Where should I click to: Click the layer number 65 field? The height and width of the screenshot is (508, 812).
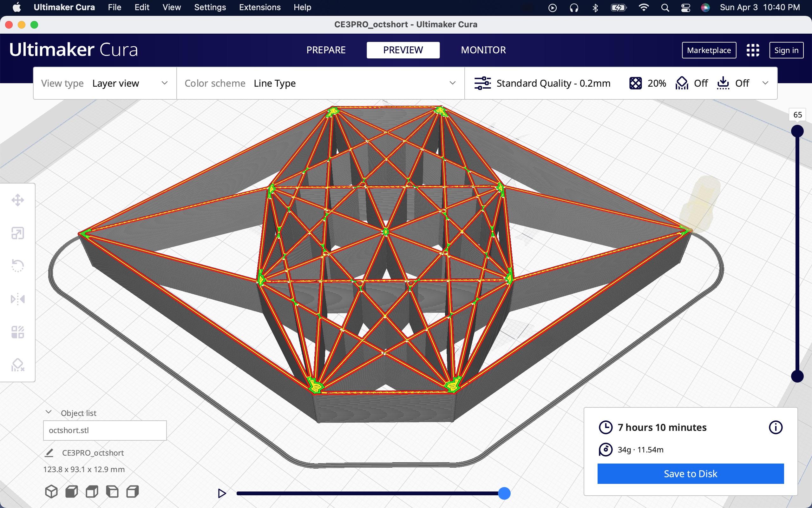pos(798,115)
